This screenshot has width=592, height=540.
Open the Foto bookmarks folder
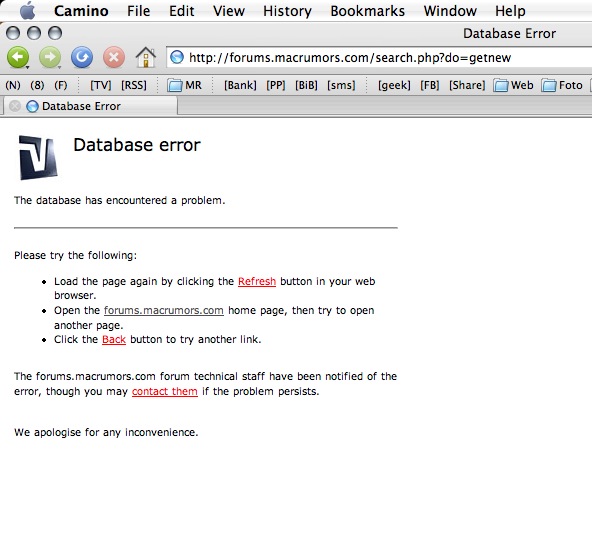(562, 85)
